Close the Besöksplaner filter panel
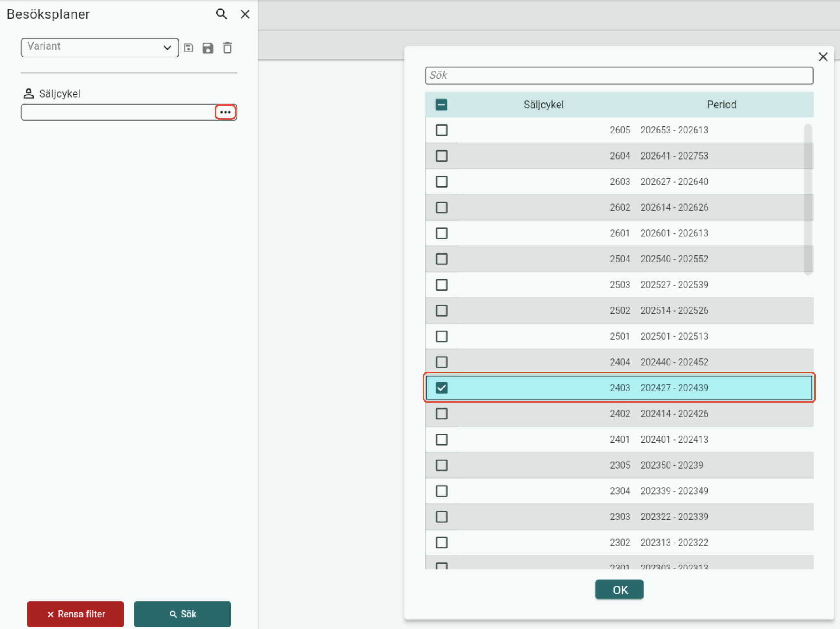This screenshot has width=840, height=629. click(245, 14)
